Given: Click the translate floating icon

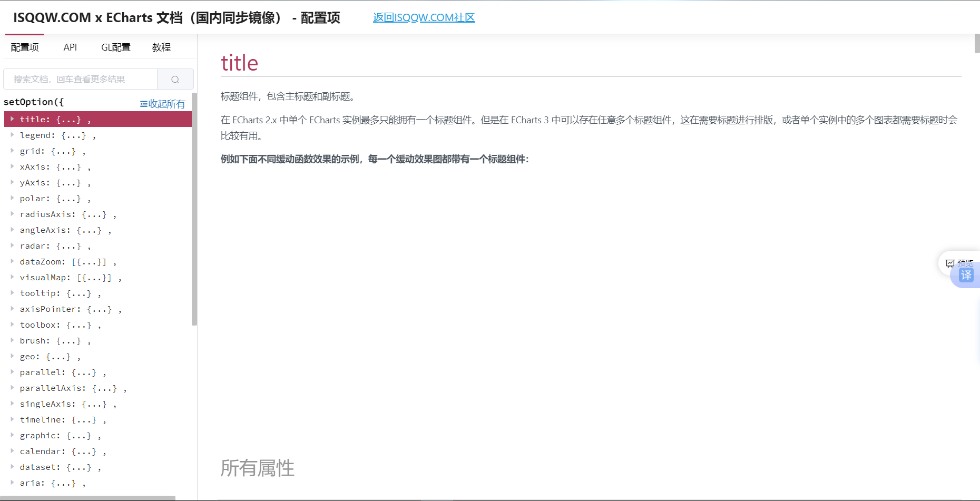Looking at the screenshot, I should 966,276.
